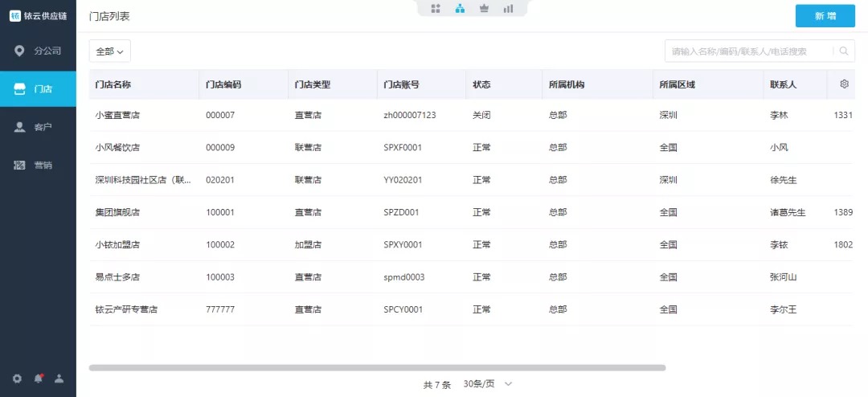868x397 pixels.
Task: Click the crown icon in top switcher
Action: 484,9
